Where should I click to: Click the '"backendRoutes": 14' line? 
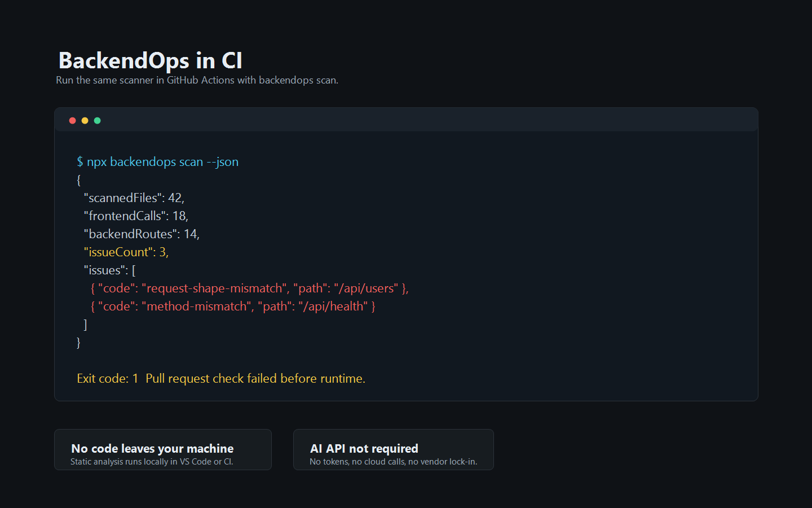pyautogui.click(x=142, y=234)
